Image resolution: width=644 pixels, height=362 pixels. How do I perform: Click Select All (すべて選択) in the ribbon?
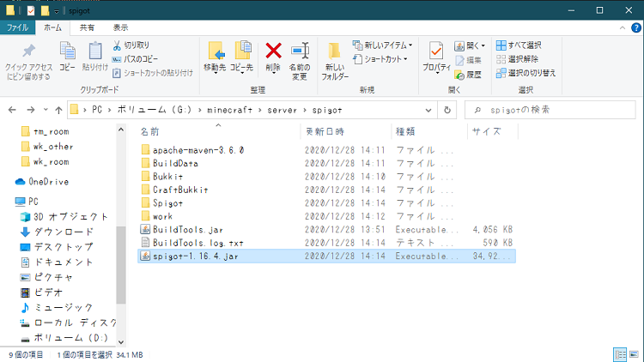[519, 45]
